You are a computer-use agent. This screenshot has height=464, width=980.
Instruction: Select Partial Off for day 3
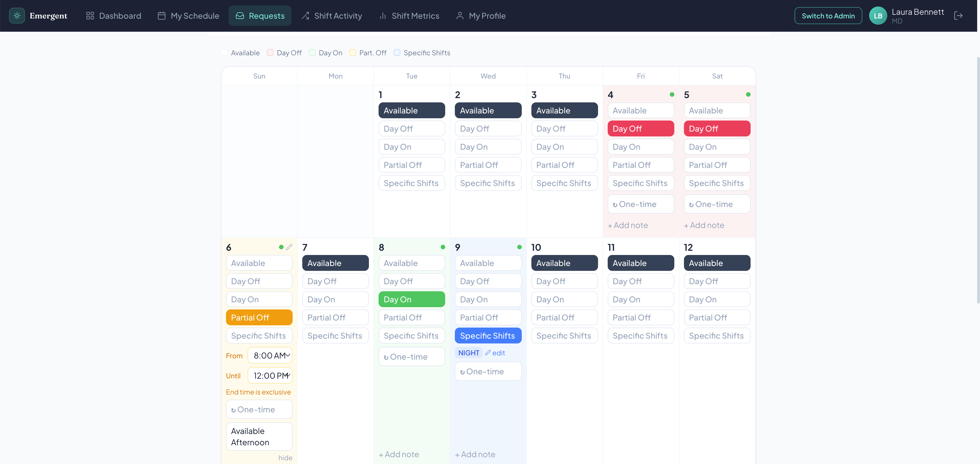[564, 165]
